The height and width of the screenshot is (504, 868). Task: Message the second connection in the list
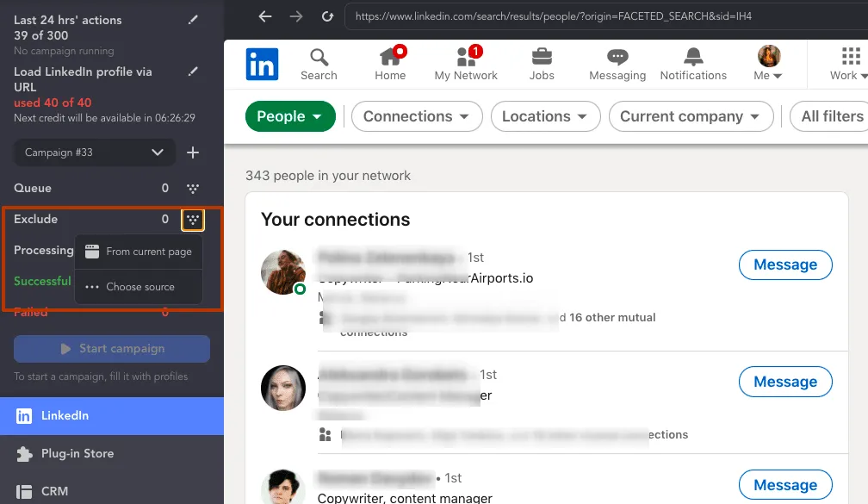click(785, 382)
